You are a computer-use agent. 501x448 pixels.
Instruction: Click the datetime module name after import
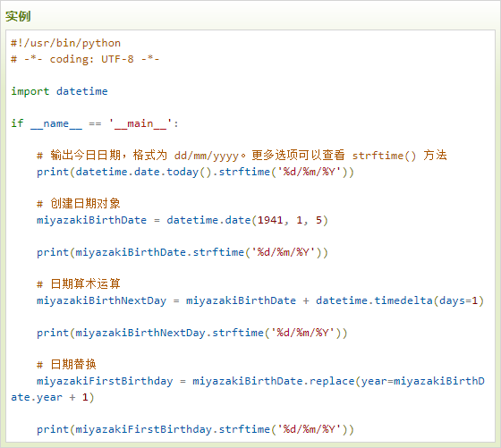pyautogui.click(x=82, y=91)
